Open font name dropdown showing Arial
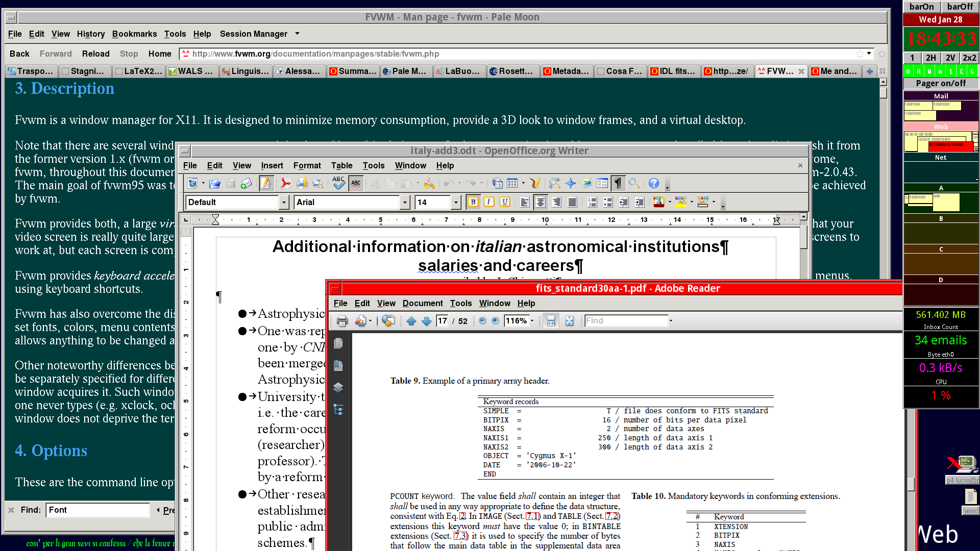Screen dimensions: 980x551 click(x=405, y=203)
